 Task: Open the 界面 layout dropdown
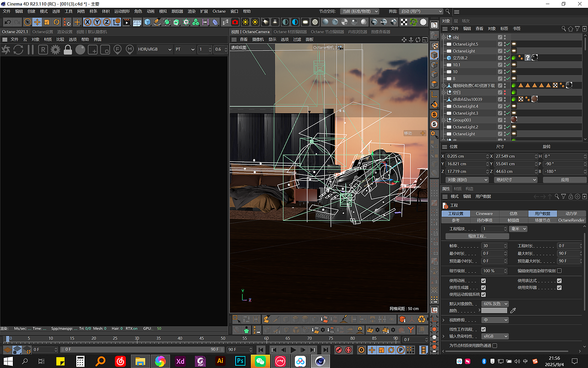421,11
